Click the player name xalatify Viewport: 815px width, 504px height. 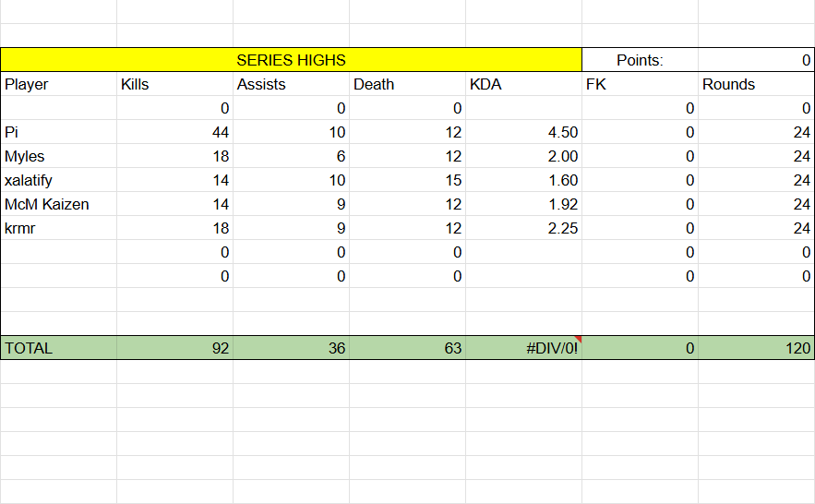(28, 180)
